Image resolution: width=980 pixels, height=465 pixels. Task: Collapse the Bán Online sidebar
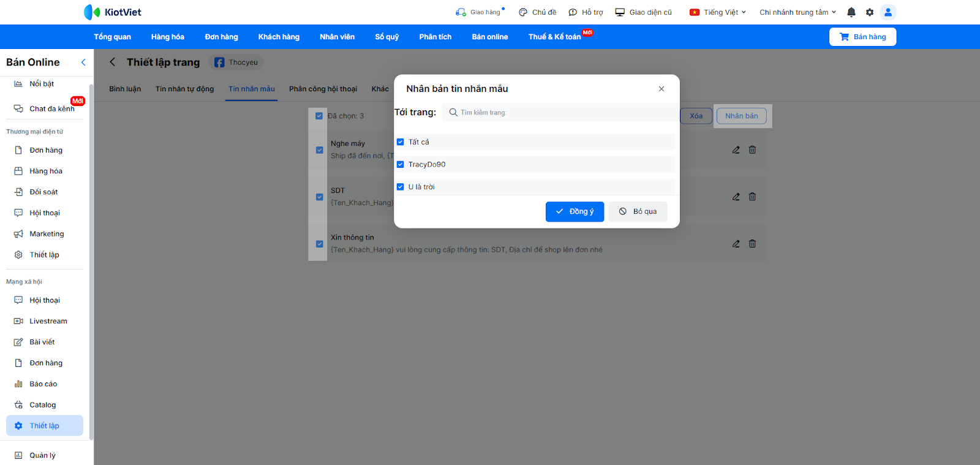click(x=83, y=62)
